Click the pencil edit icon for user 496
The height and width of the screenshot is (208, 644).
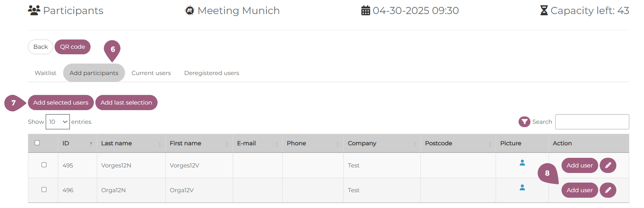(x=608, y=190)
